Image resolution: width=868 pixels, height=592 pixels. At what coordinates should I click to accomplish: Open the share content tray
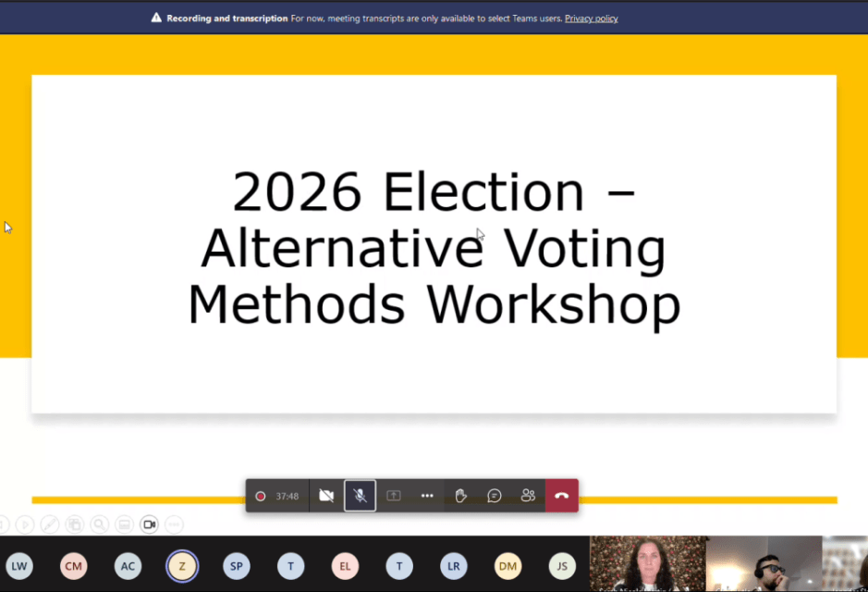click(394, 496)
